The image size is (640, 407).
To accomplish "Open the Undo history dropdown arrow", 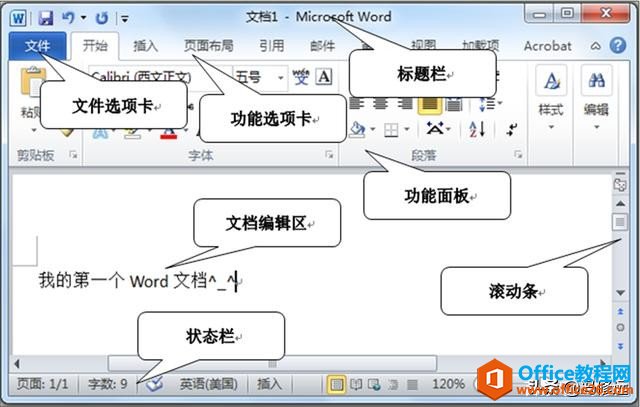I will (x=83, y=18).
